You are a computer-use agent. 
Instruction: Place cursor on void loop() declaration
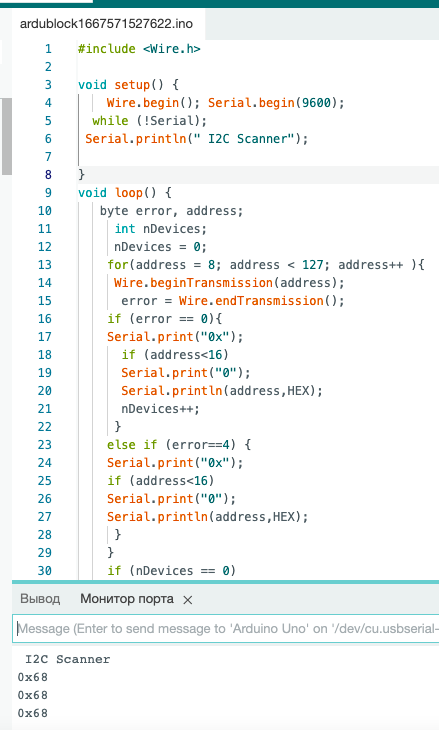coord(125,193)
